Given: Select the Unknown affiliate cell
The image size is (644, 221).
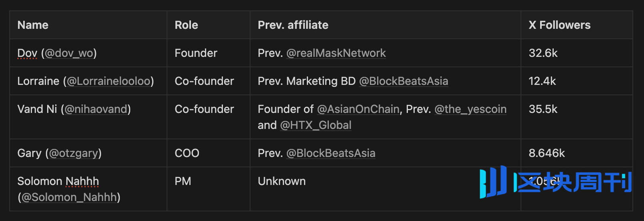Looking at the screenshot, I should coord(386,189).
